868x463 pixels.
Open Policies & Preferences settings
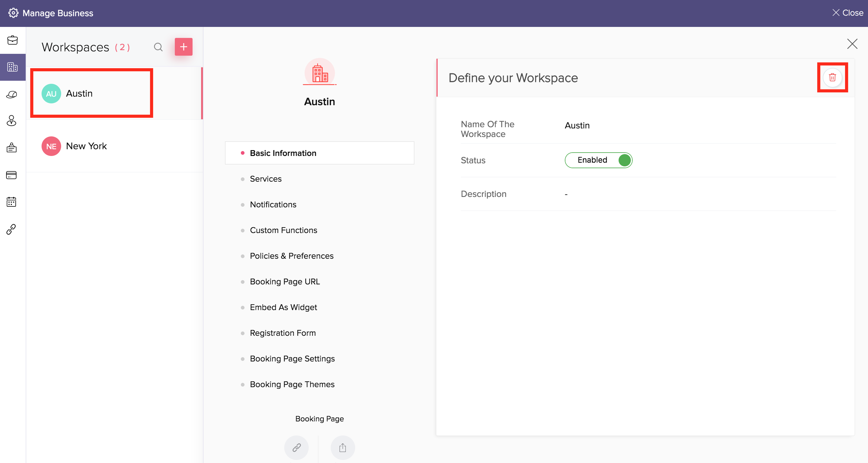pos(292,256)
